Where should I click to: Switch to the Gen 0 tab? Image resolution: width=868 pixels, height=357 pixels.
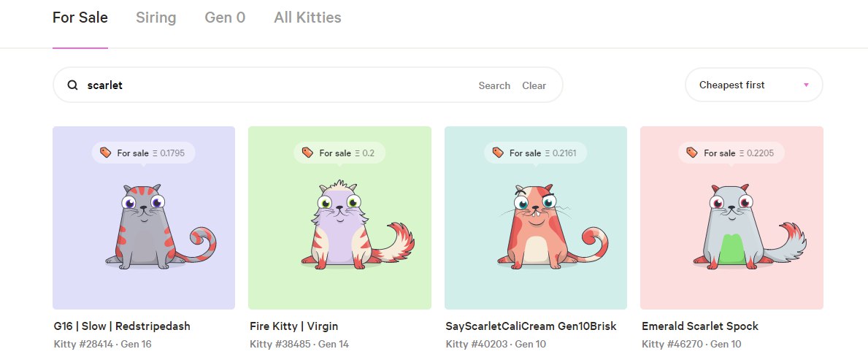225,18
